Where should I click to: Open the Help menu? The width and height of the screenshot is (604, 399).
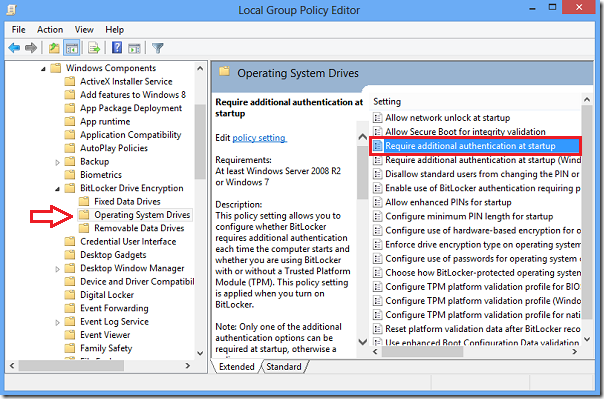114,30
